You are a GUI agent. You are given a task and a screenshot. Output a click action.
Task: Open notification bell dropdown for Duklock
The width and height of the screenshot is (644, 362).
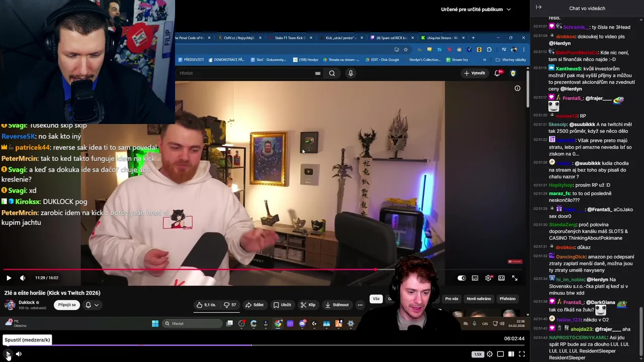tap(92, 305)
